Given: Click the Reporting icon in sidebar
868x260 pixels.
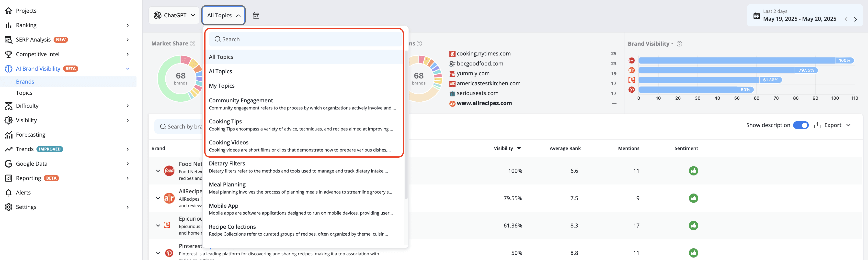Looking at the screenshot, I should [x=8, y=178].
